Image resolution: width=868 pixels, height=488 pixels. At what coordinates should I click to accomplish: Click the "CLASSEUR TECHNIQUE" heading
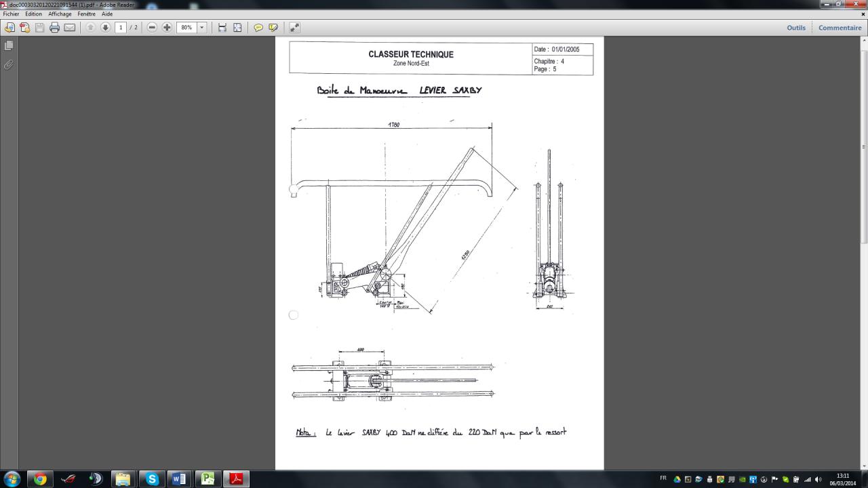point(411,54)
